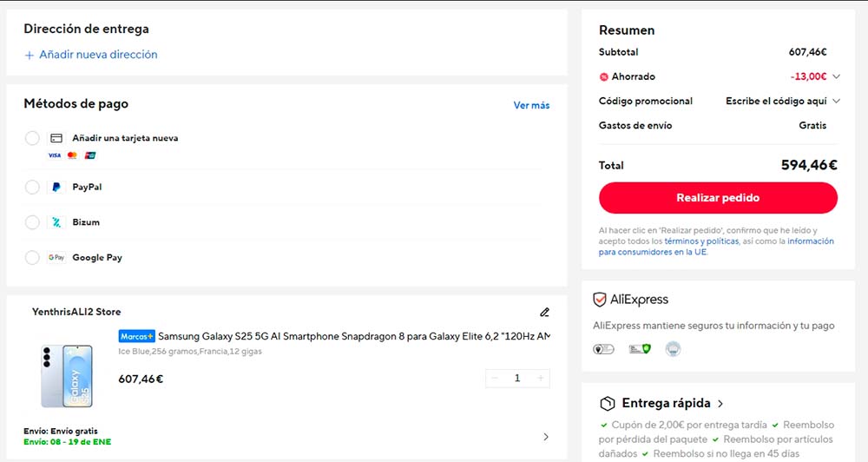The image size is (868, 462).
Task: Choose Bizum radio button
Action: (32, 222)
